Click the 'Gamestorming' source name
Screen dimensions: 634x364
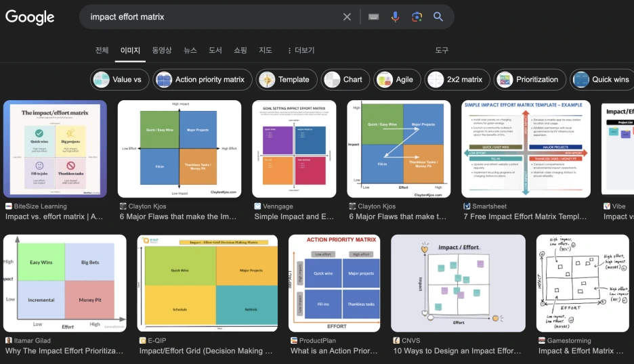[x=569, y=340]
